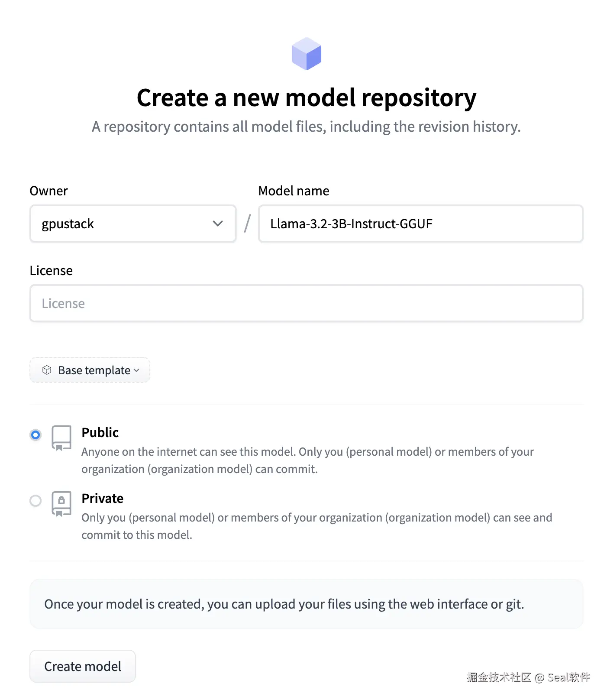Click the Create model button
The height and width of the screenshot is (700, 607).
pyautogui.click(x=83, y=666)
